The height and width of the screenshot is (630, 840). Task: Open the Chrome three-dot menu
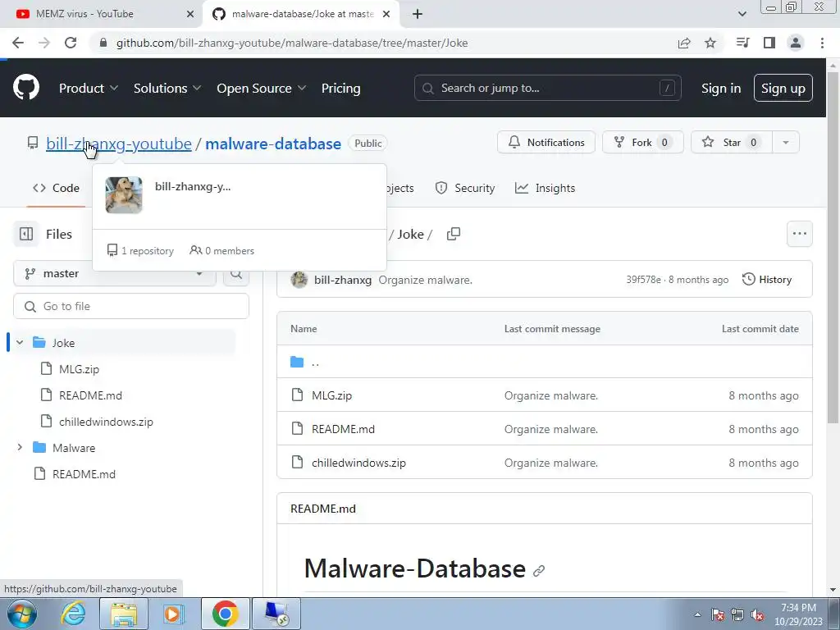coord(822,43)
